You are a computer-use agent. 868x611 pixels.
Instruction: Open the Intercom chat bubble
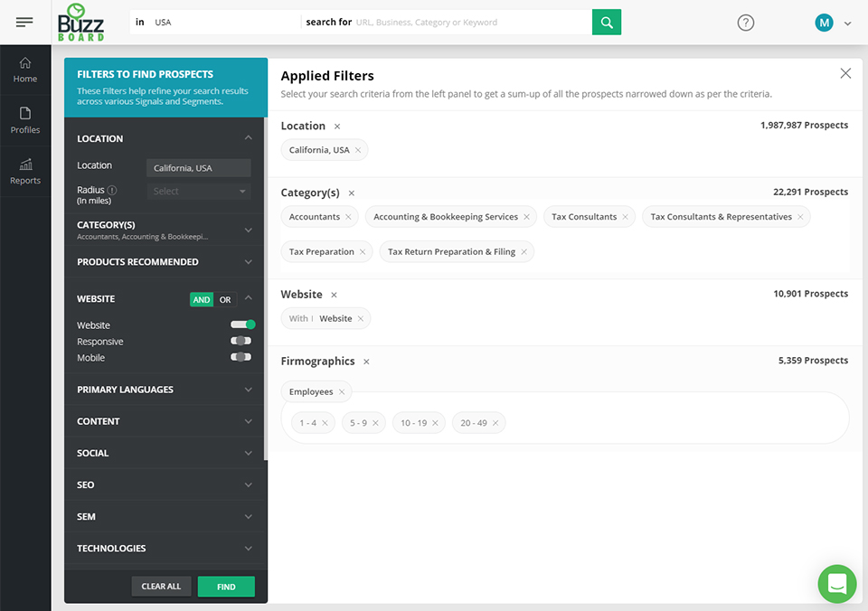point(836,584)
